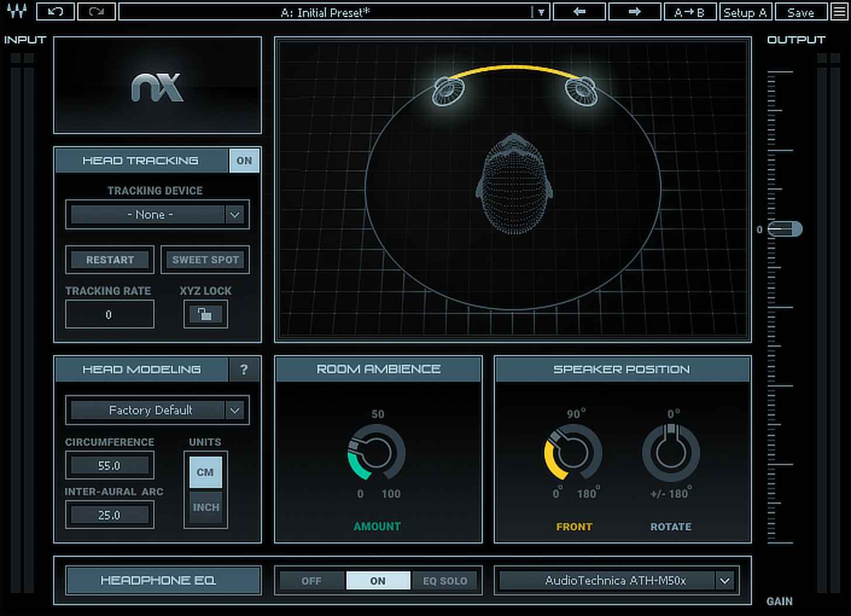Click the Circumference value field
The image size is (851, 616).
point(109,465)
